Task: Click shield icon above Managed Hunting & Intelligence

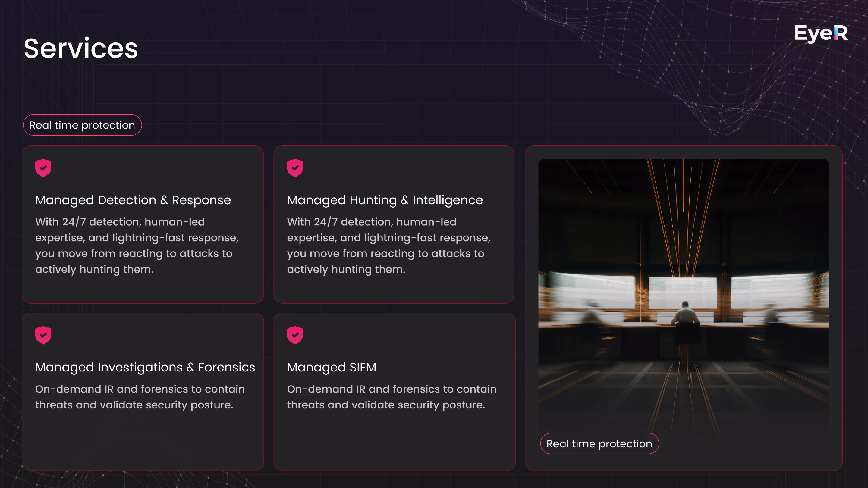Action: (295, 168)
